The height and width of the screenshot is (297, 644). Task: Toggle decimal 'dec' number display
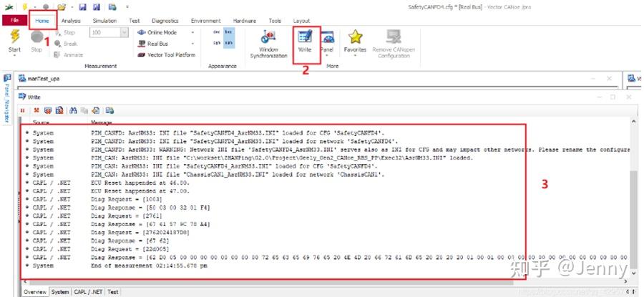pos(217,31)
